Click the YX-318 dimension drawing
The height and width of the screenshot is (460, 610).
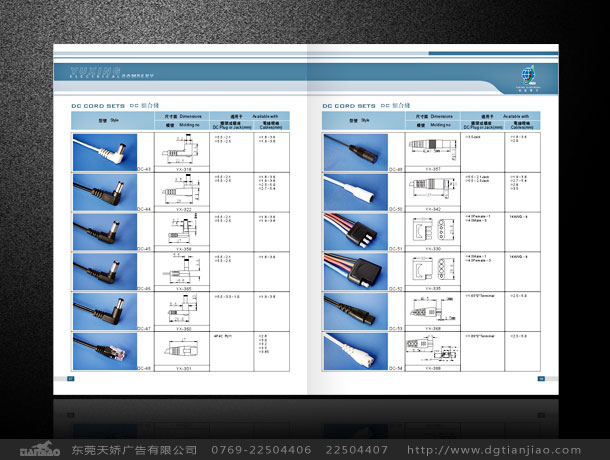pyautogui.click(x=183, y=150)
